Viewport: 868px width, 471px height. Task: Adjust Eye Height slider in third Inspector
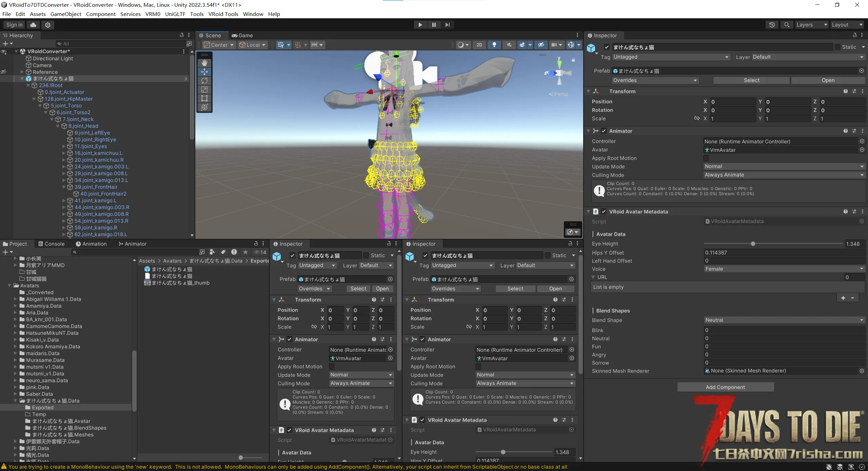514,452
